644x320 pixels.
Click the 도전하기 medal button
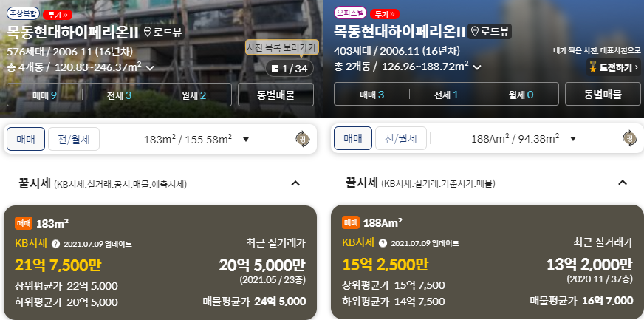click(x=614, y=67)
